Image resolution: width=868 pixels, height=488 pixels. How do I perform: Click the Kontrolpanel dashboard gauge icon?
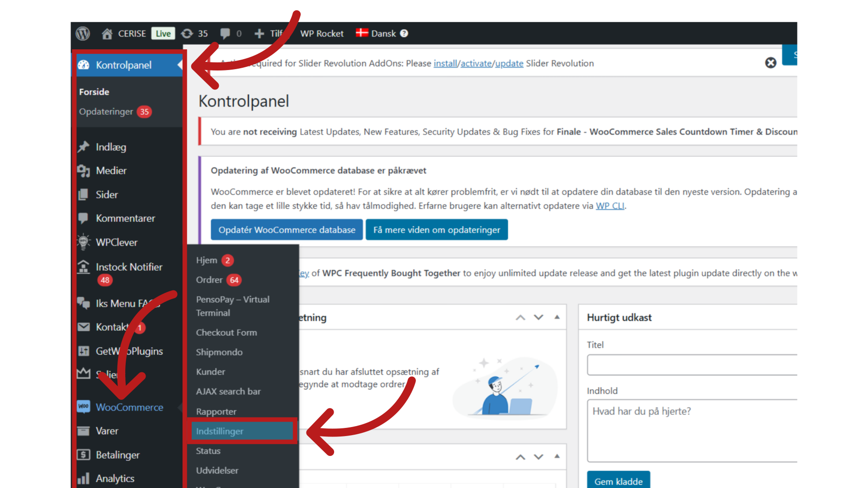(84, 65)
